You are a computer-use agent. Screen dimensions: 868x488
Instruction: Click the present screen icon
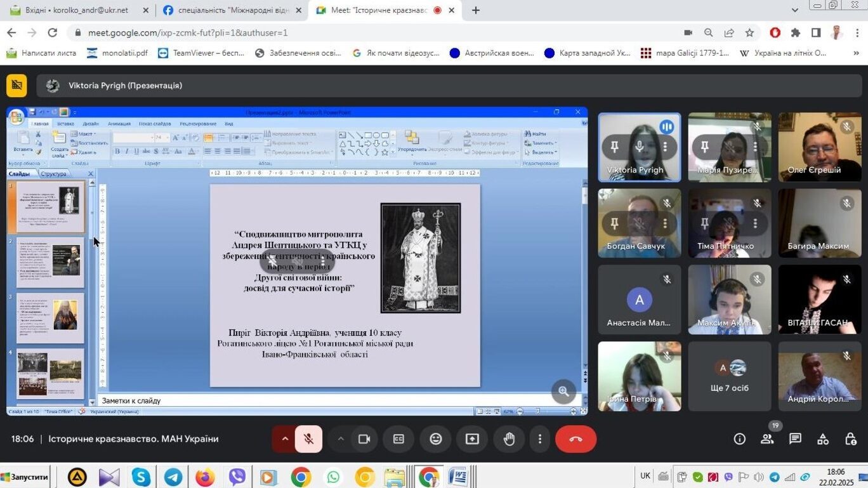click(472, 439)
